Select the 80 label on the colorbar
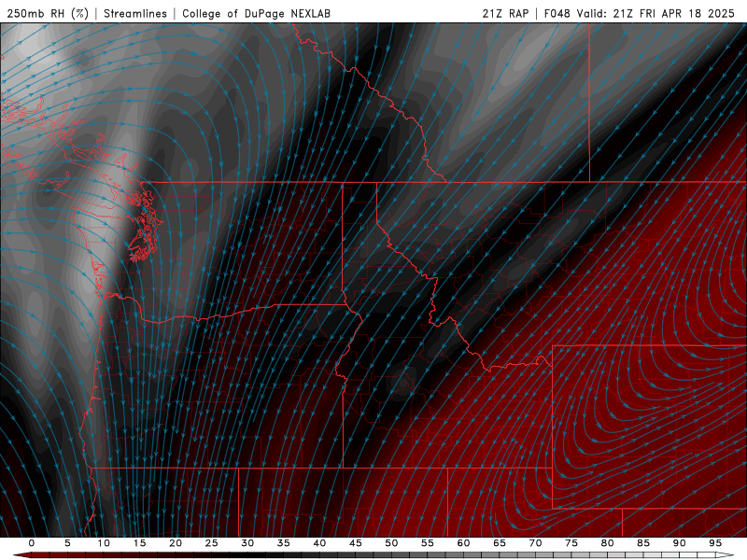 (607, 543)
